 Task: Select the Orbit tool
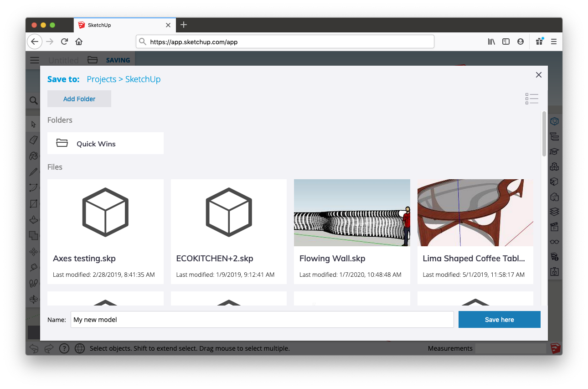(34, 299)
